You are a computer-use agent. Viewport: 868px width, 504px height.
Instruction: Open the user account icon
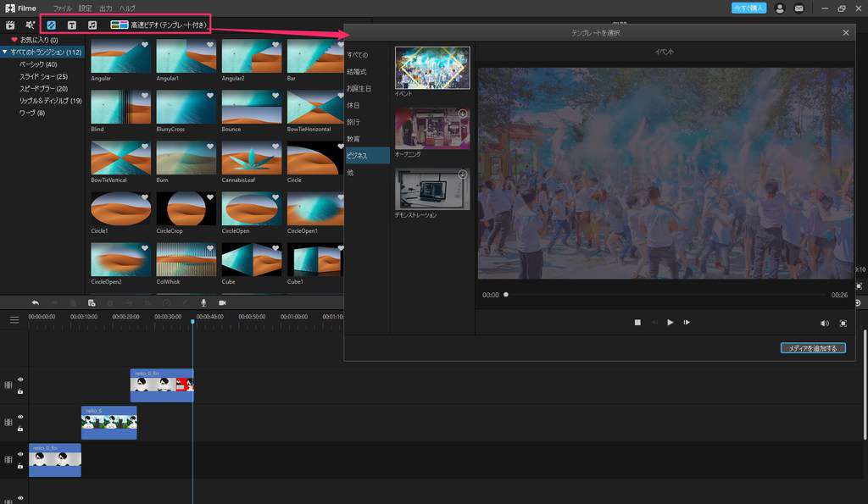pyautogui.click(x=780, y=8)
